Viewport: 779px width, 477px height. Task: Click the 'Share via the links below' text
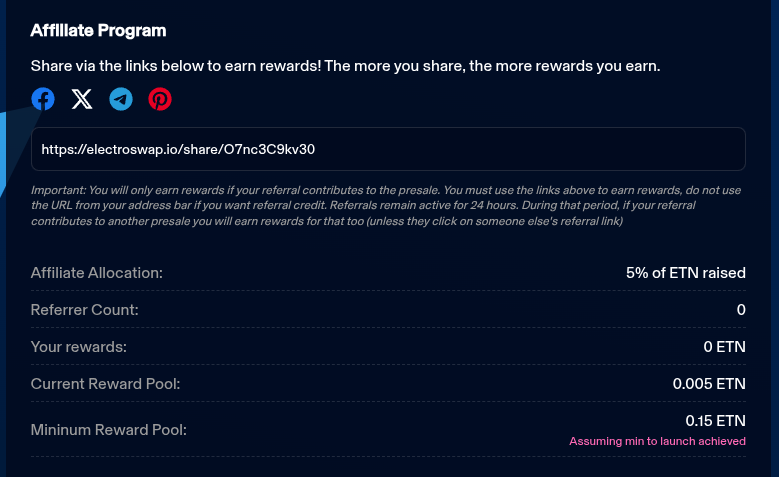tap(345, 66)
